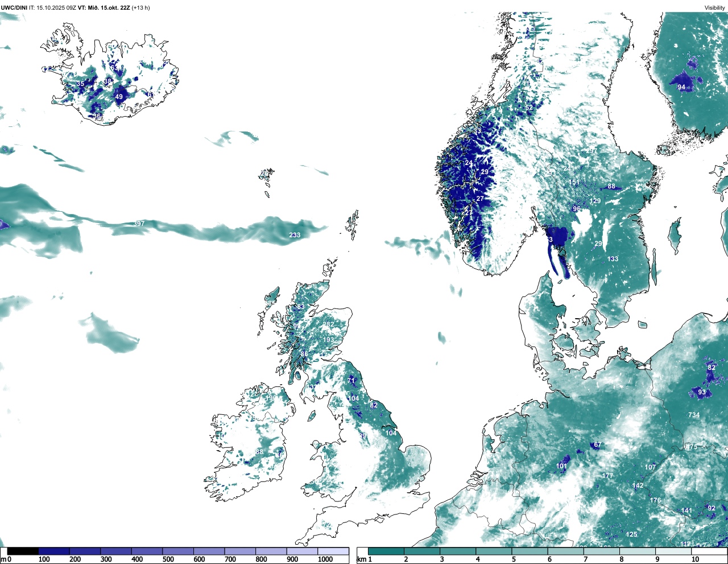Click the '94' value over Finland
The image size is (728, 564).
coord(681,87)
